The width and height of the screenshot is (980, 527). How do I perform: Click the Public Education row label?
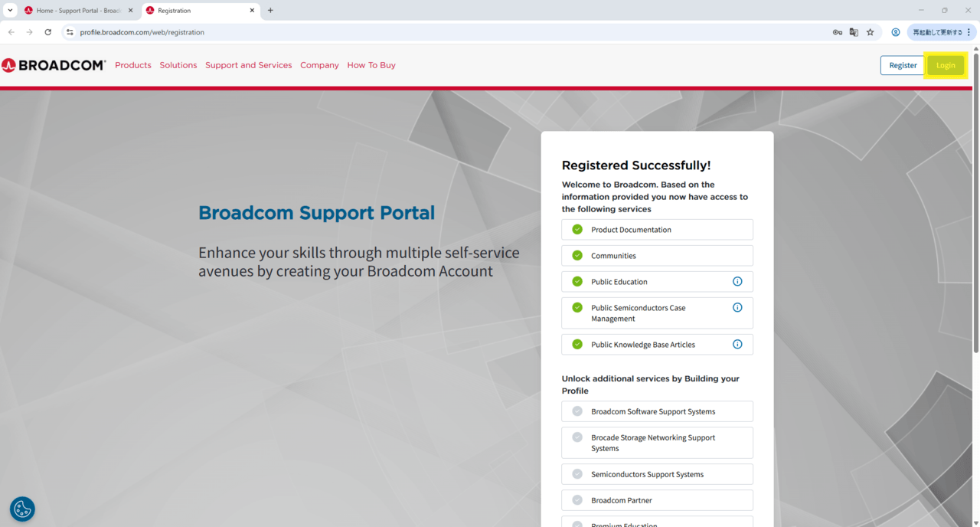coord(619,282)
